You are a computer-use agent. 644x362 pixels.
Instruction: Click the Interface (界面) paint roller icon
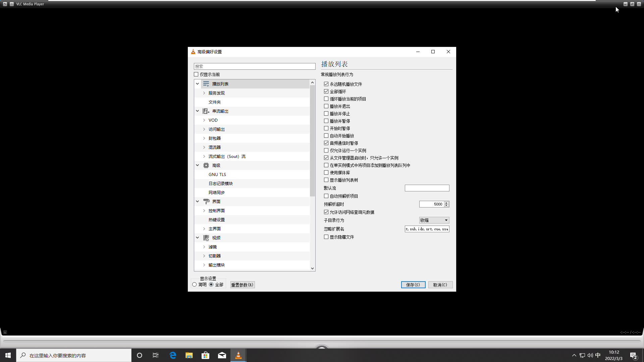pos(206,201)
